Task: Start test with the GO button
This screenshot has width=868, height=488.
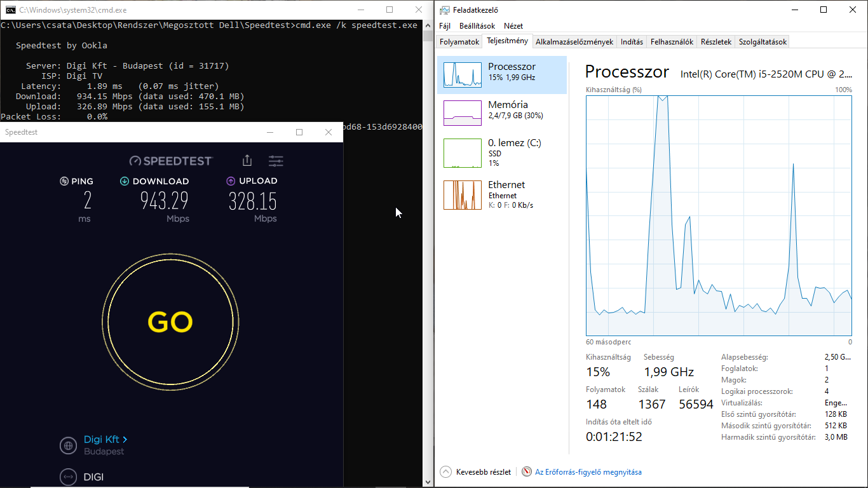Action: [x=170, y=322]
